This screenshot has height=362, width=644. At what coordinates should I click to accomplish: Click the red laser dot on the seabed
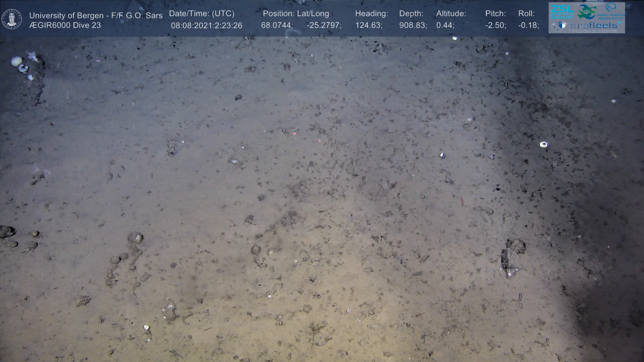coord(295,134)
